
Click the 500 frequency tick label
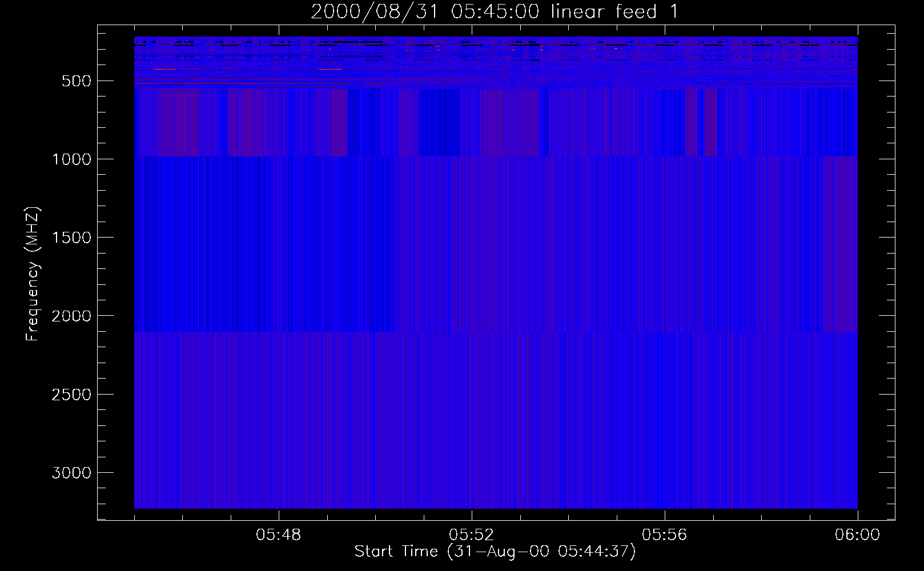[x=77, y=81]
